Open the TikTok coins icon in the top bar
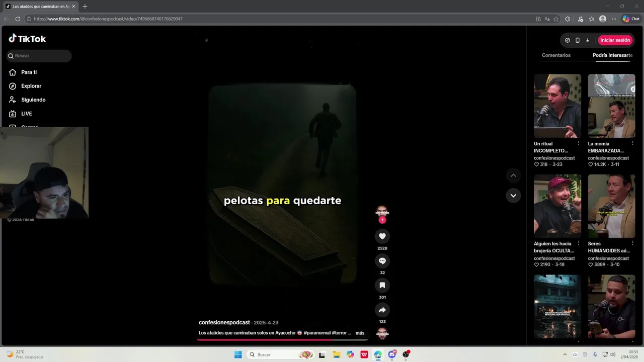This screenshot has width=644, height=362. [x=568, y=40]
